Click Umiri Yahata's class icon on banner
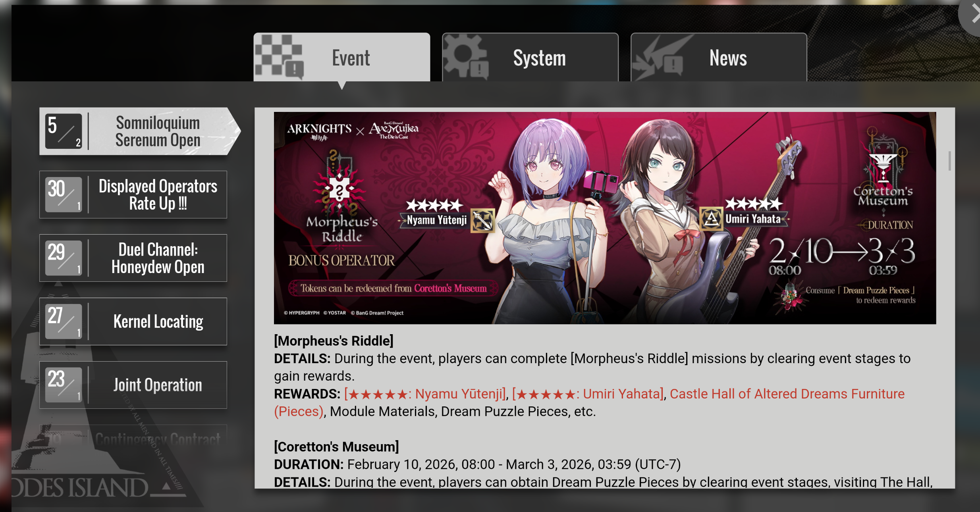 click(x=711, y=219)
